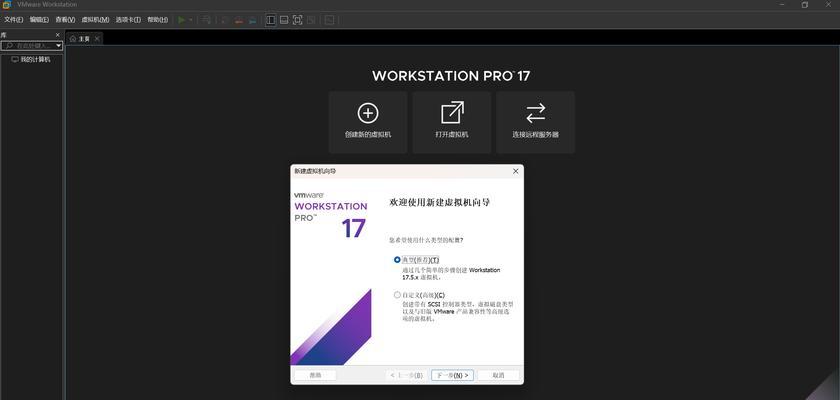Click the 欢迎使用新建虚拟机向导 heading
Image resolution: width=840 pixels, height=400 pixels.
pos(439,203)
